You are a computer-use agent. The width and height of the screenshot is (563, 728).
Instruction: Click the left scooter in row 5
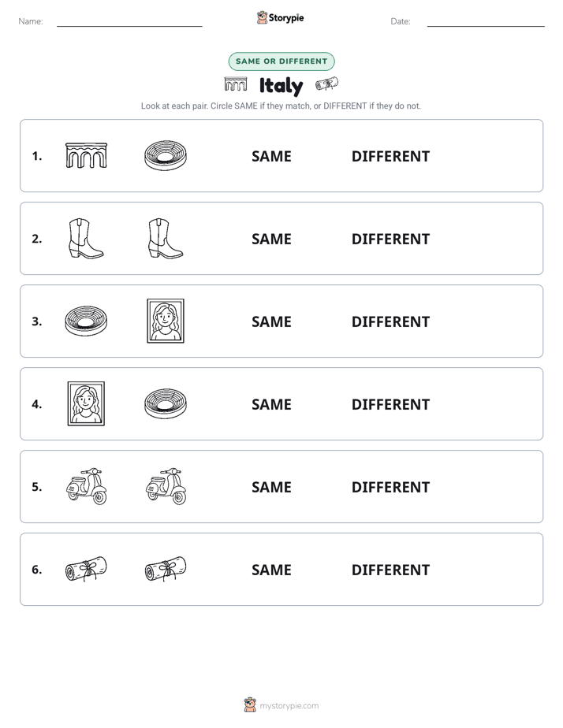(x=87, y=486)
